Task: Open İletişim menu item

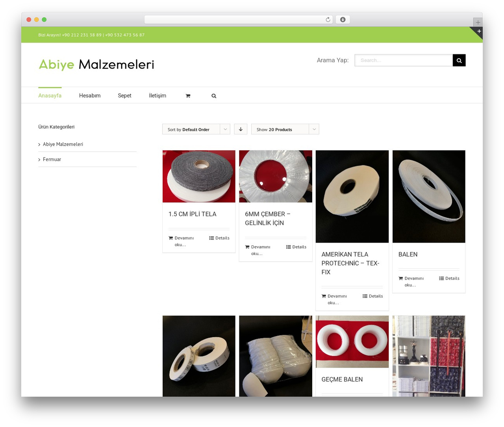Action: 157,95
